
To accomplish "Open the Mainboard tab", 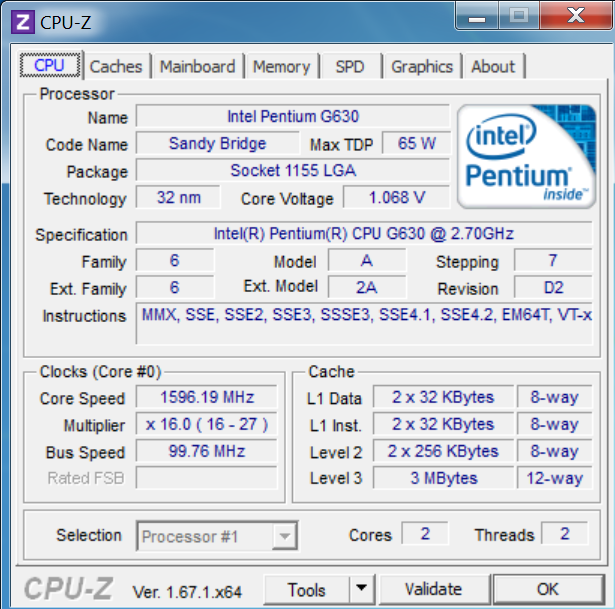I will click(197, 67).
